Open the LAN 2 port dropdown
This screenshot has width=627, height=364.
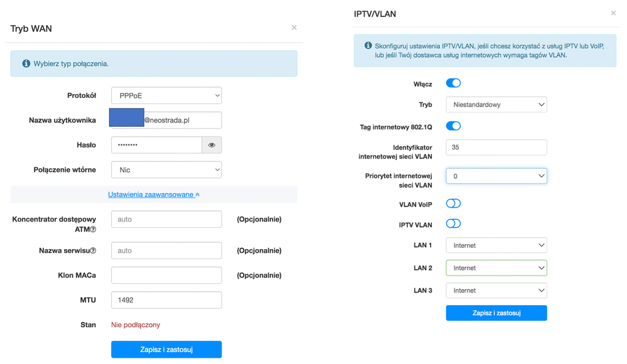click(x=496, y=268)
